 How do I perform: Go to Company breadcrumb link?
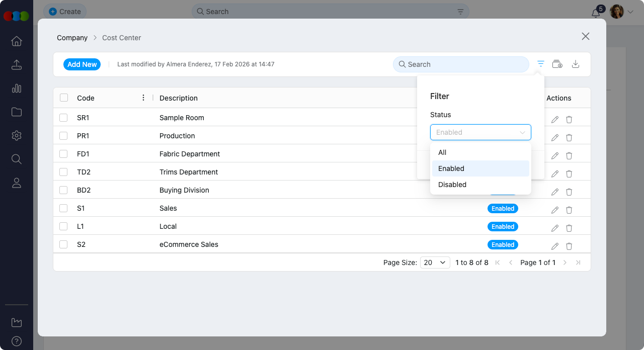[72, 38]
